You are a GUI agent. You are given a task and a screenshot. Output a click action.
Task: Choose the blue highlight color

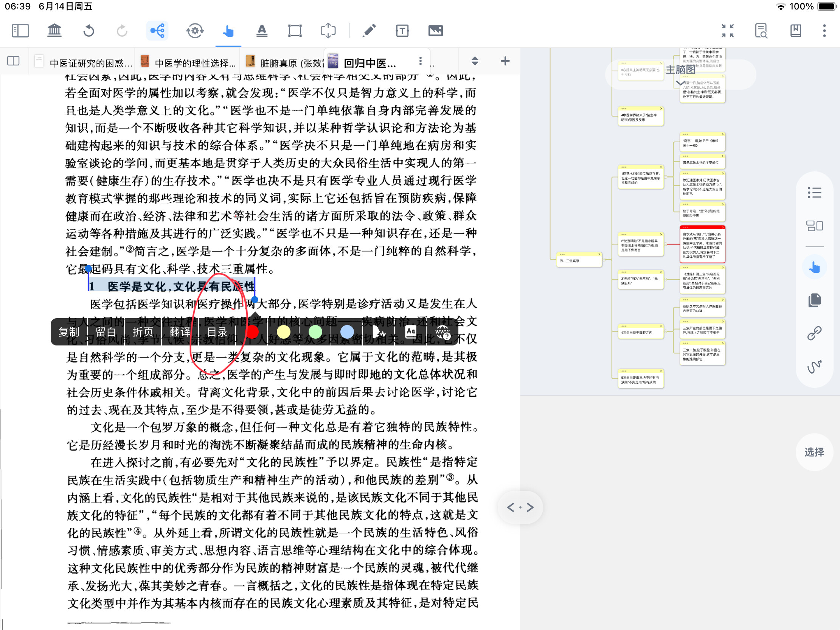tap(347, 332)
